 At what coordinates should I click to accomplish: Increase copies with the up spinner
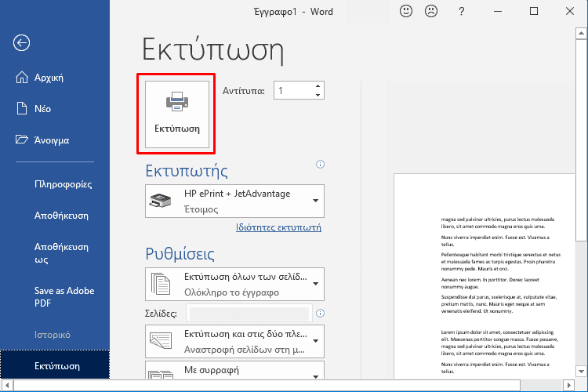(318, 86)
